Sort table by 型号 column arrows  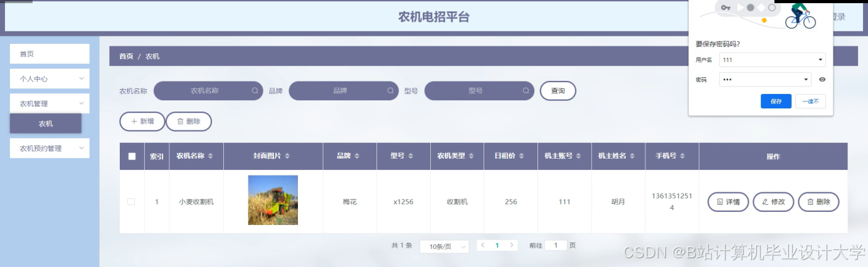click(411, 156)
